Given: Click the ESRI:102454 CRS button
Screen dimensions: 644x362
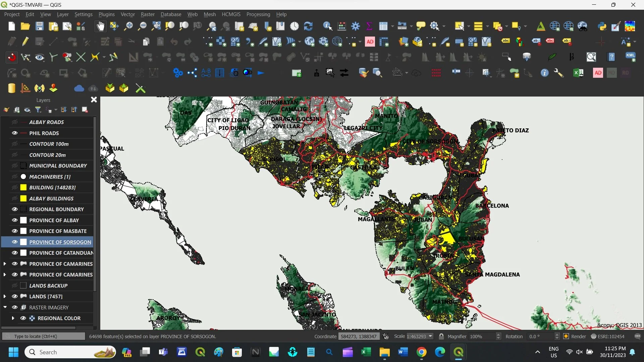Looking at the screenshot, I should (608, 336).
